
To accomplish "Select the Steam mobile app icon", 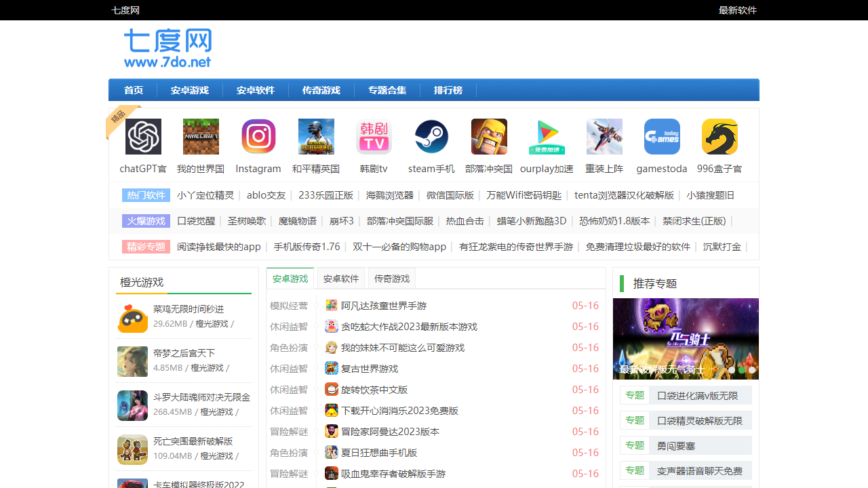I will [431, 137].
